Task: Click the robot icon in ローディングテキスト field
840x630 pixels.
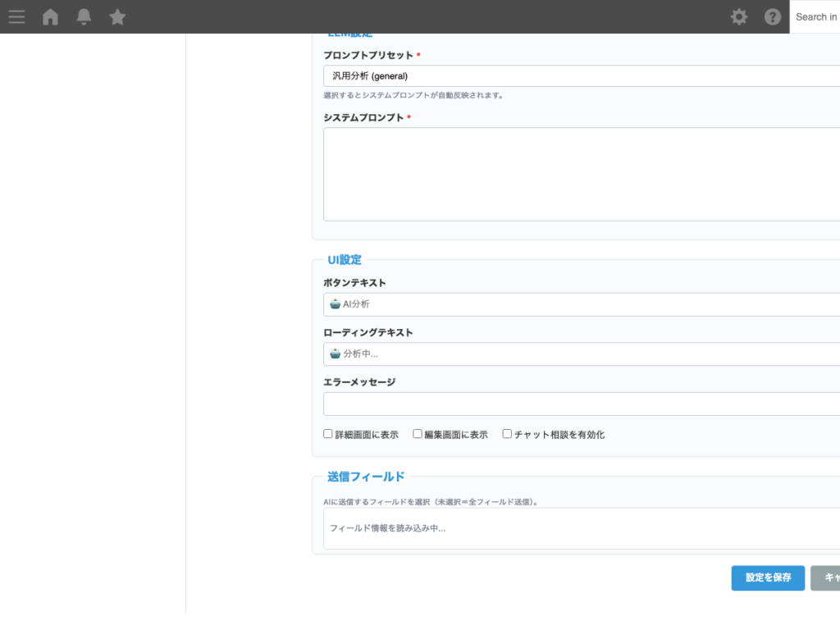Action: click(x=336, y=354)
